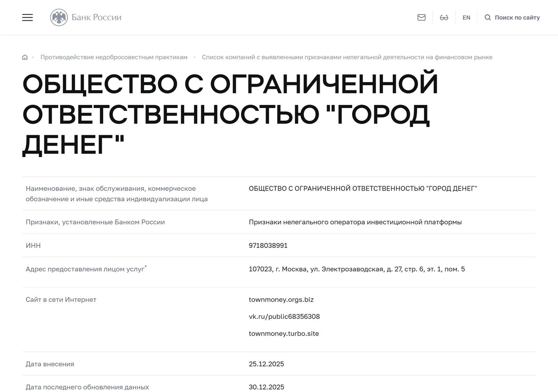Click site entry townmoney.turbo.site
The width and height of the screenshot is (558, 392).
284,333
